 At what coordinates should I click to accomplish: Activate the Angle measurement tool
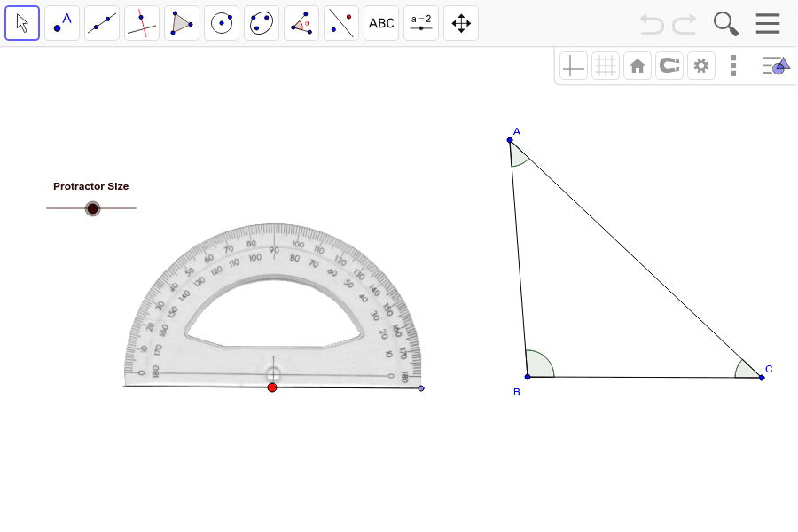301,23
